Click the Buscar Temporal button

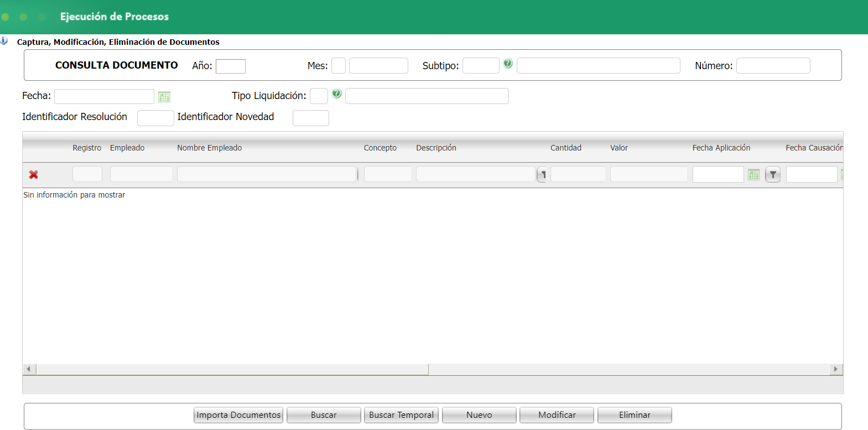click(401, 415)
